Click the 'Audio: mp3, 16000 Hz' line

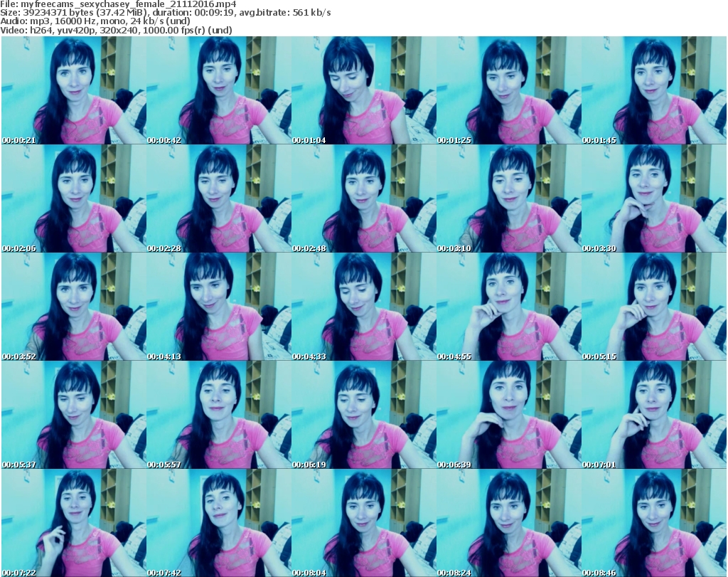[95, 21]
